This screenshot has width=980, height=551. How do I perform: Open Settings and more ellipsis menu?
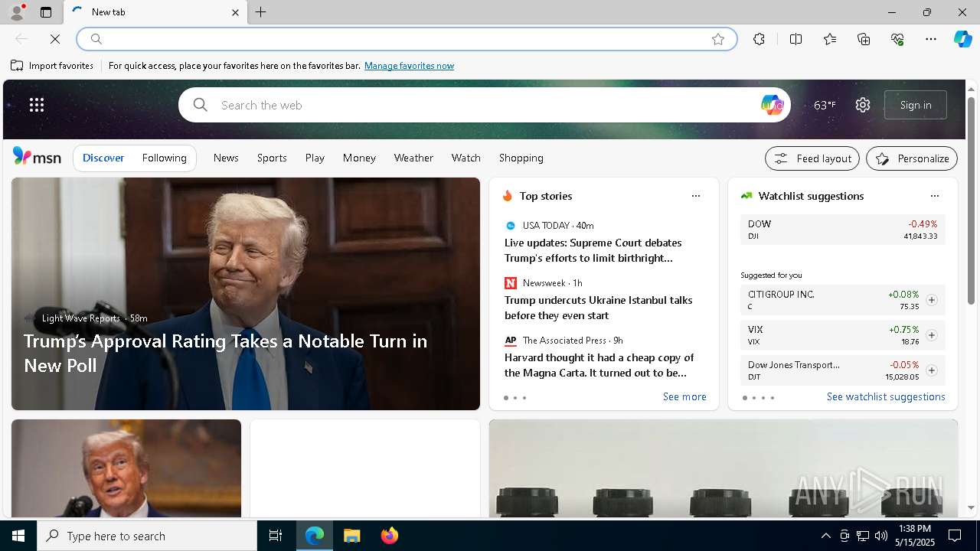pos(931,39)
